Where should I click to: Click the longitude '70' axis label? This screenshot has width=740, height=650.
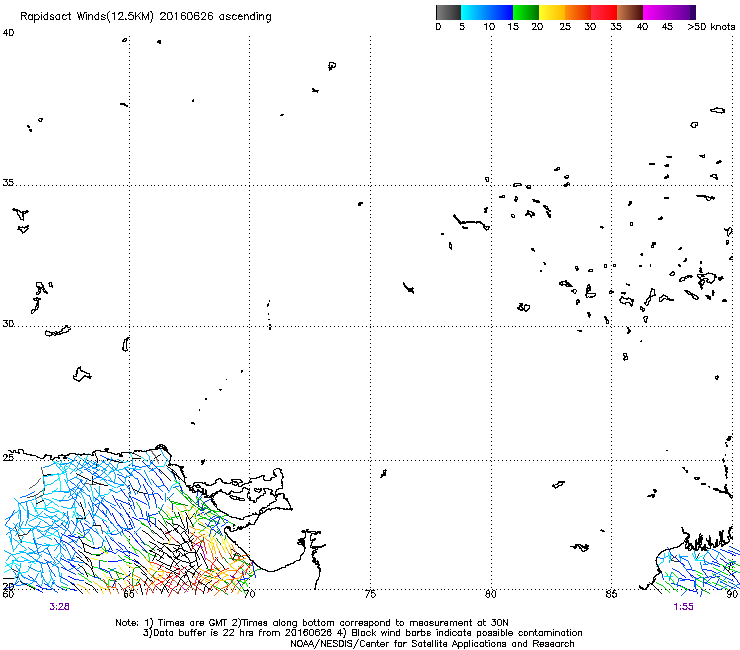point(250,594)
